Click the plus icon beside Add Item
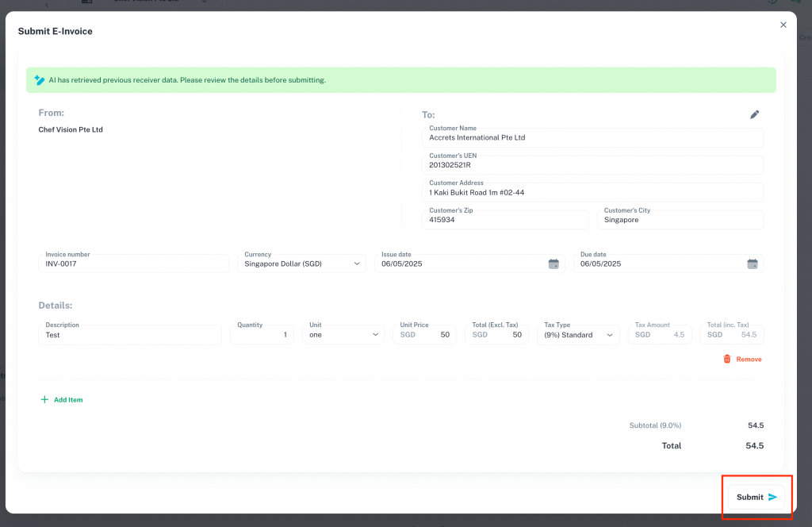812x527 pixels. (x=44, y=399)
